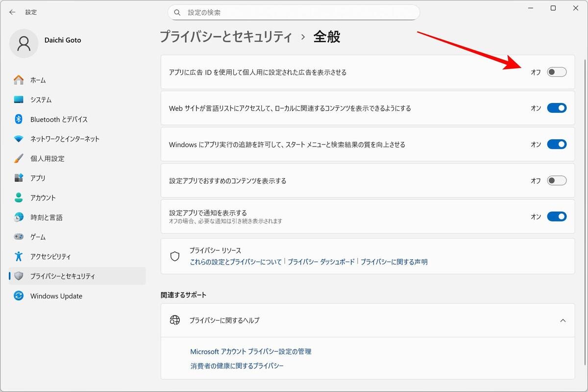Click the Personalization paintbrush icon
Image resolution: width=588 pixels, height=392 pixels.
click(19, 158)
